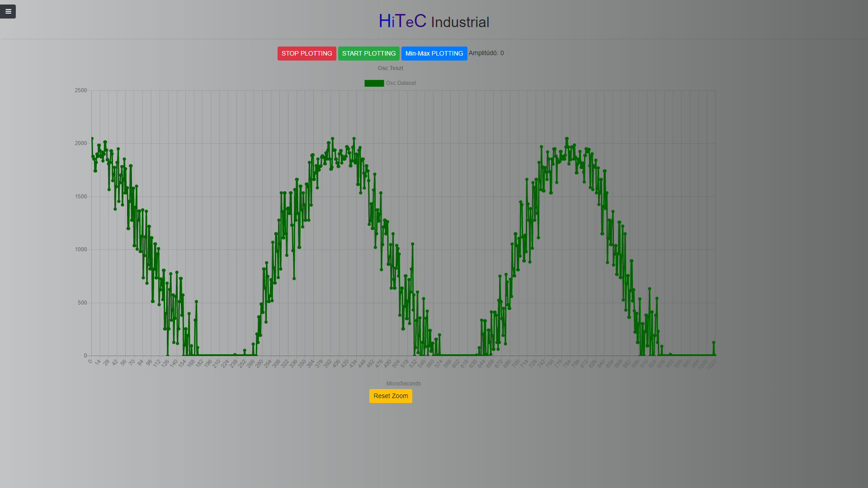Viewport: 868px width, 488px height.
Task: Click the Amplitúdó: 0 readout
Action: (x=486, y=53)
